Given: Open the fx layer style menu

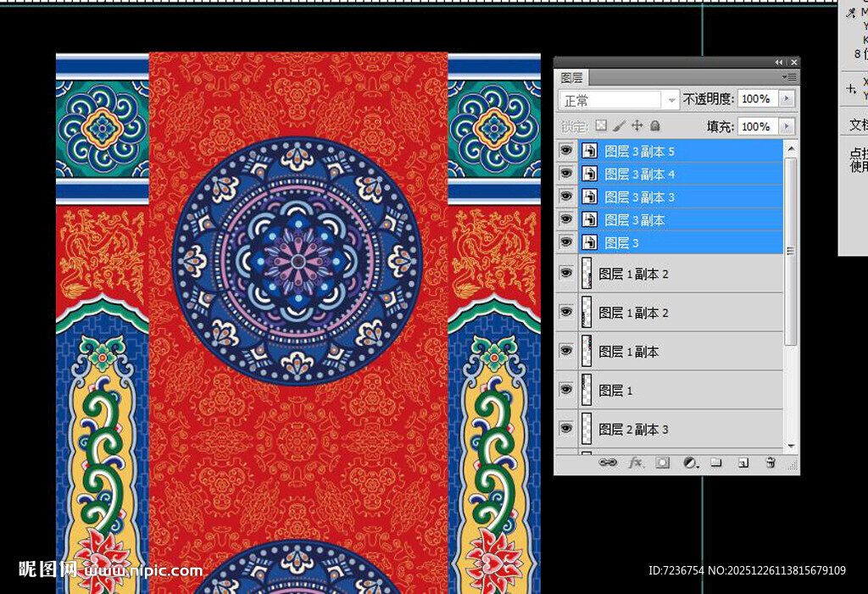Looking at the screenshot, I should (636, 463).
